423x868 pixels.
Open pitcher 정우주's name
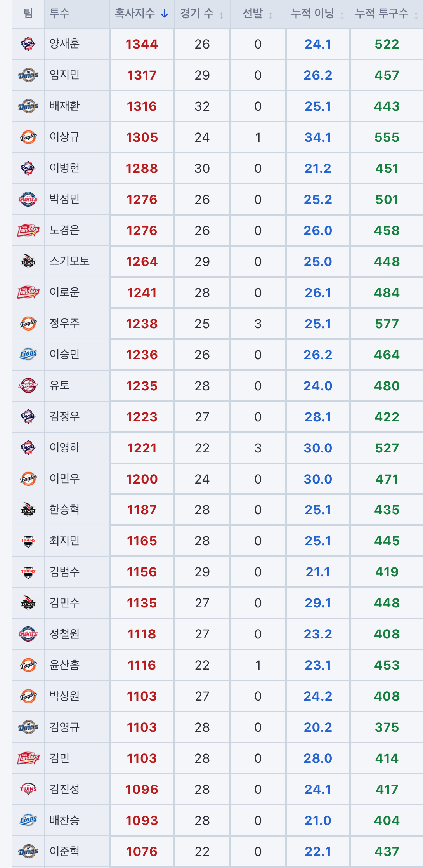tap(64, 323)
